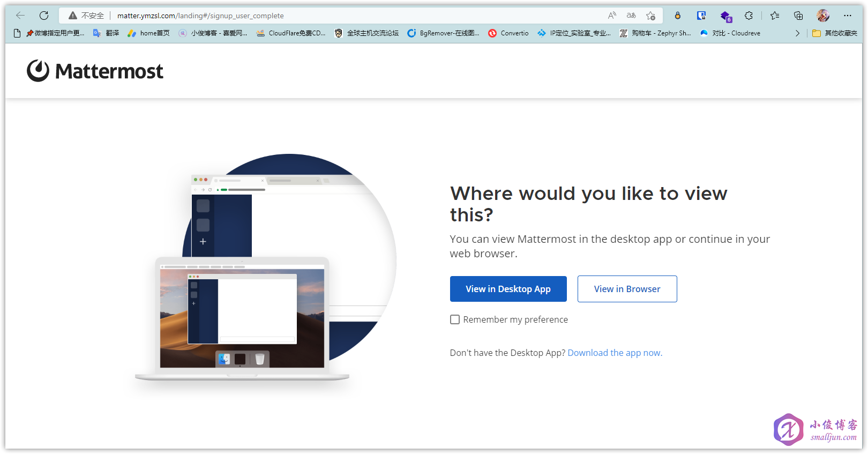Open the home首页 bookmark
The height and width of the screenshot is (454, 868).
(x=148, y=33)
